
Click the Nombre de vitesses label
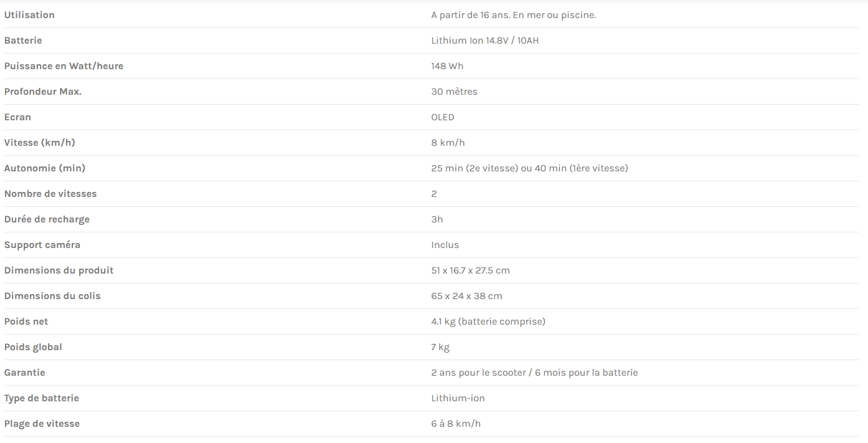coord(51,194)
